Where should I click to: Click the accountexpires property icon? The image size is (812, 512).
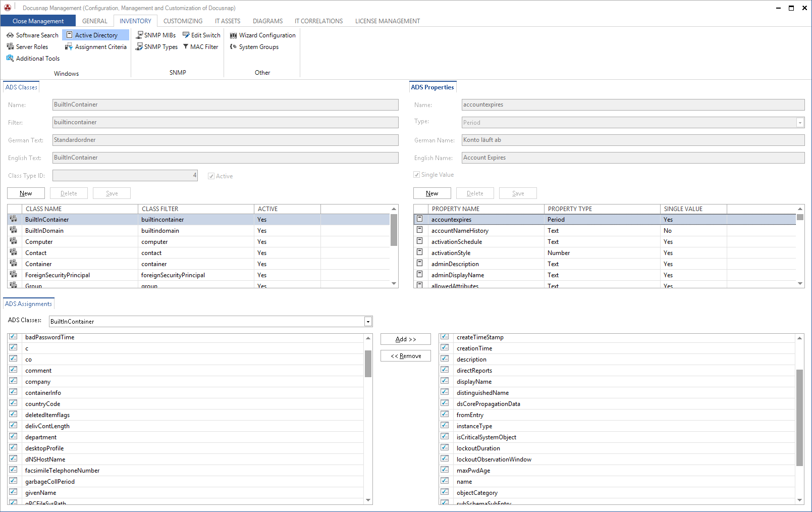pos(419,219)
